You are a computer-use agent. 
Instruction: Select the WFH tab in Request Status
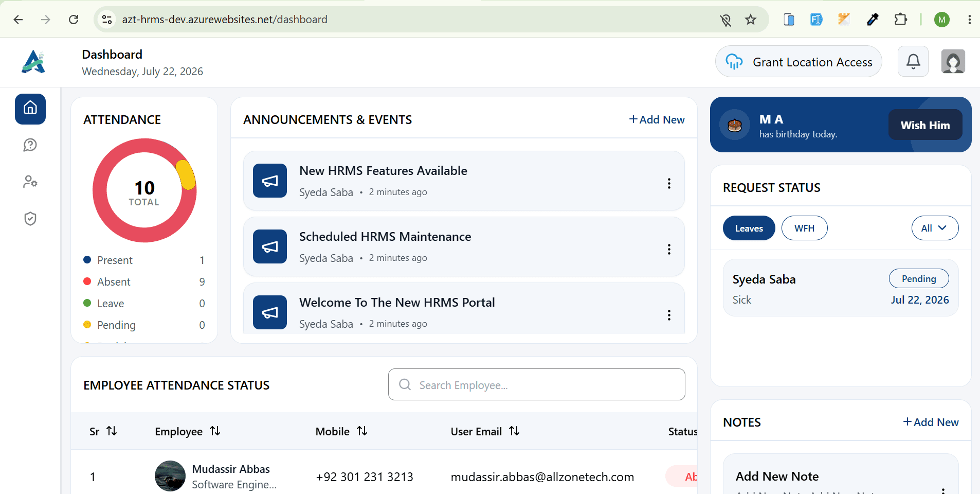click(804, 228)
